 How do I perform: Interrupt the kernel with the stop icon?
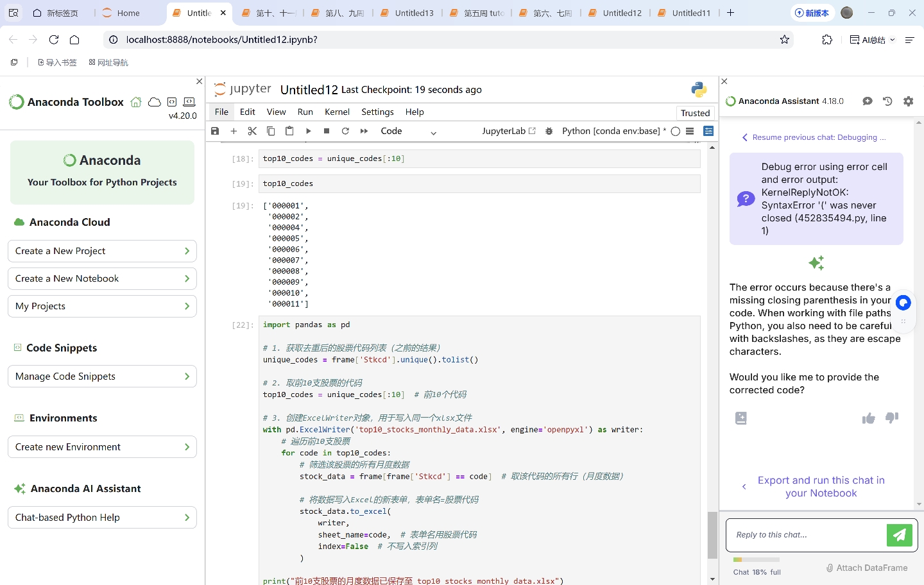point(327,131)
